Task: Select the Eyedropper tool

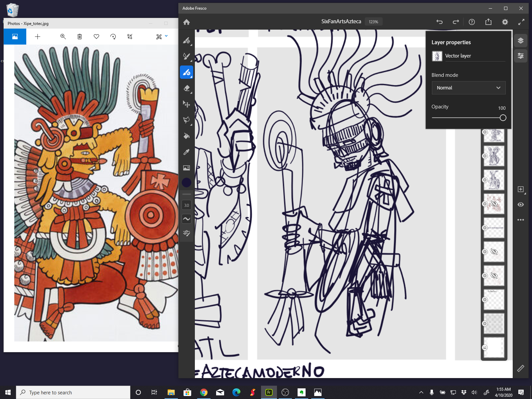Action: (x=187, y=152)
